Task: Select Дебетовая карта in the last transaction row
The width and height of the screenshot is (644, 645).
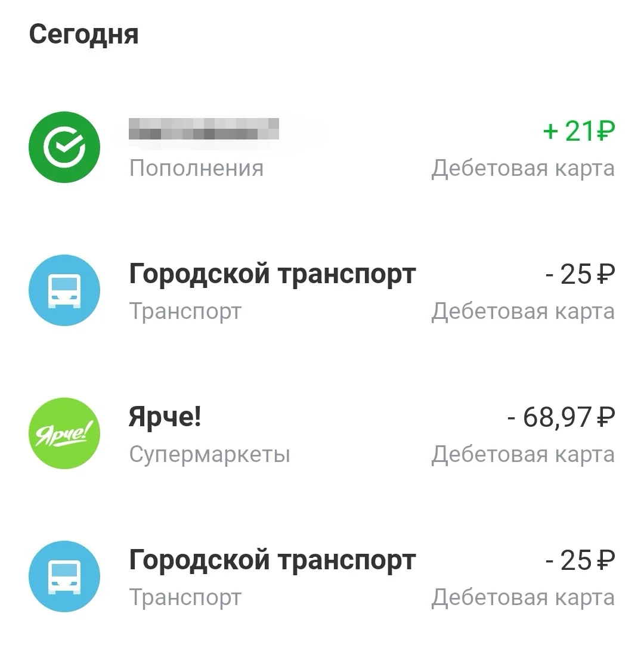Action: pos(523,597)
